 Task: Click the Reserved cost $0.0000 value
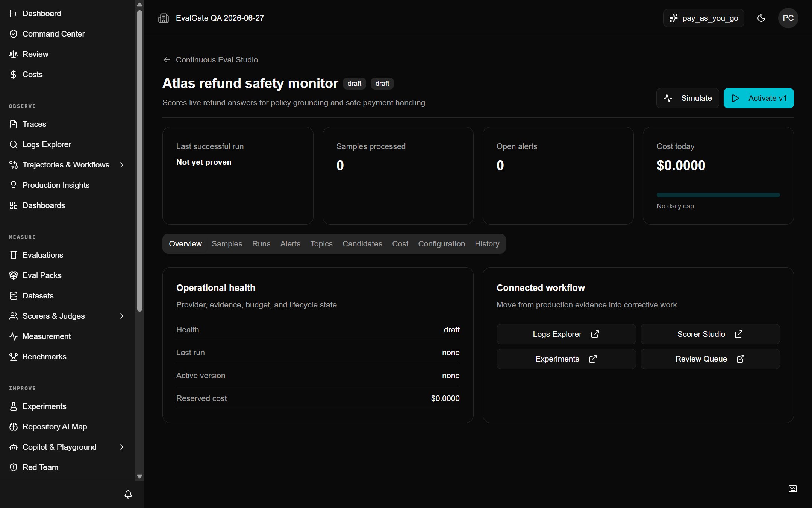click(445, 398)
